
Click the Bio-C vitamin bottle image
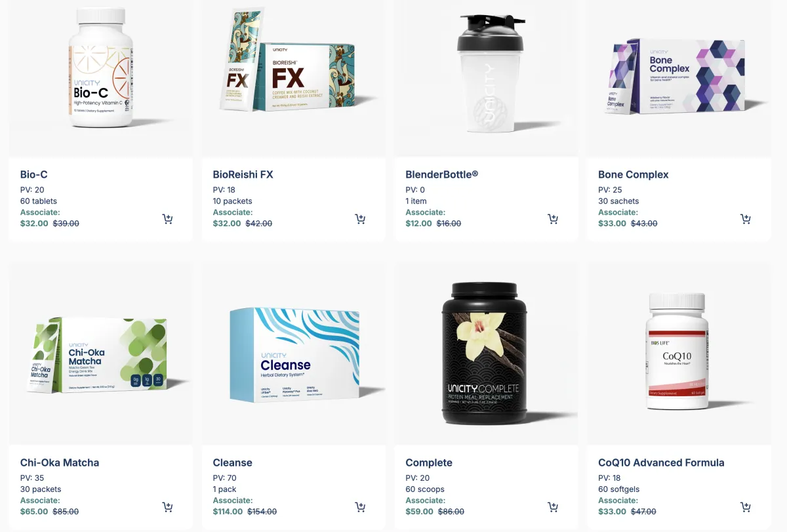tap(101, 68)
